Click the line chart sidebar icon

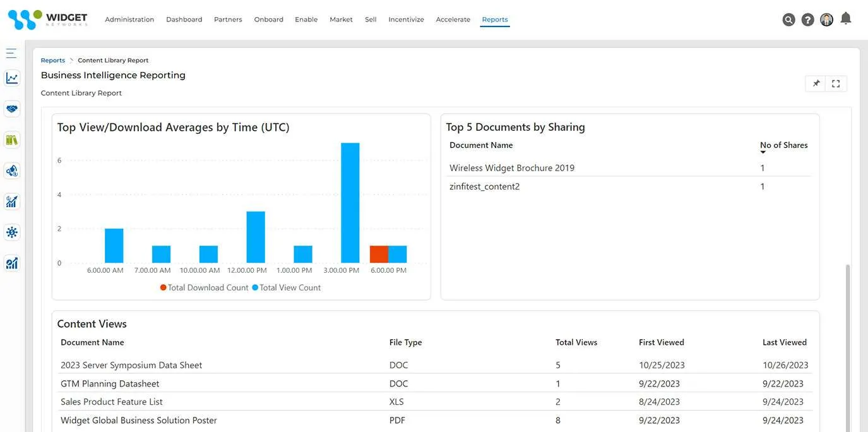12,78
